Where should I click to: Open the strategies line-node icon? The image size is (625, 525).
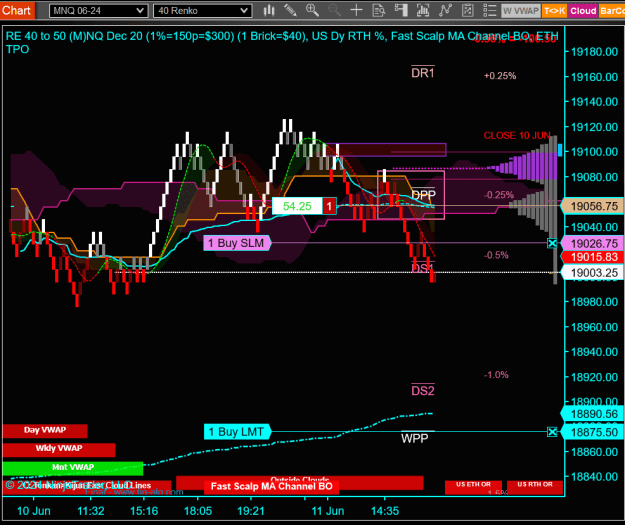(445, 10)
